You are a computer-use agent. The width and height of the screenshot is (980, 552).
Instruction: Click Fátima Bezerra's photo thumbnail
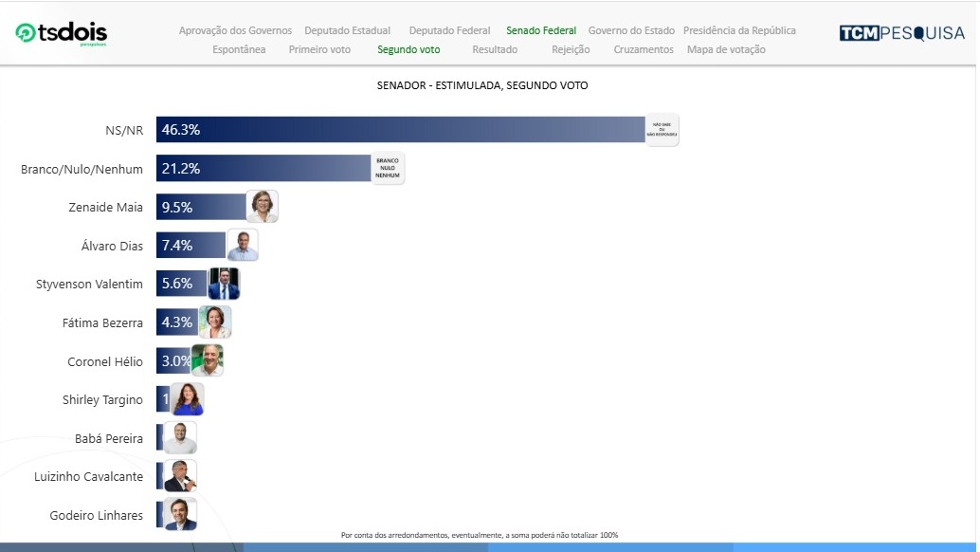pyautogui.click(x=216, y=322)
